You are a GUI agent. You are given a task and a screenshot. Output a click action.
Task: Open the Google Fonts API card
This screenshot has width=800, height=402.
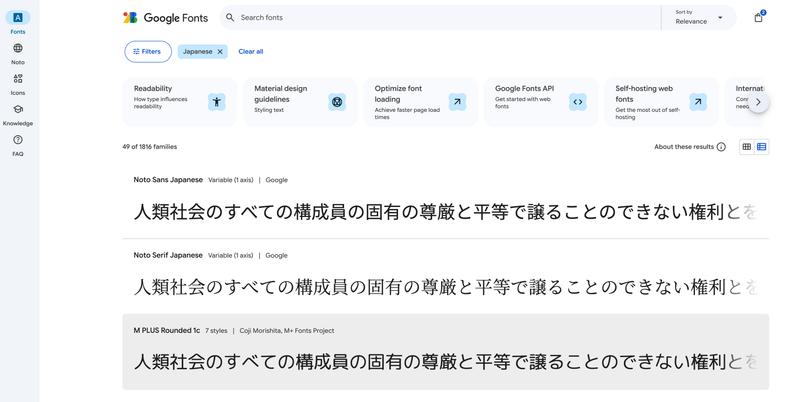pos(541,102)
